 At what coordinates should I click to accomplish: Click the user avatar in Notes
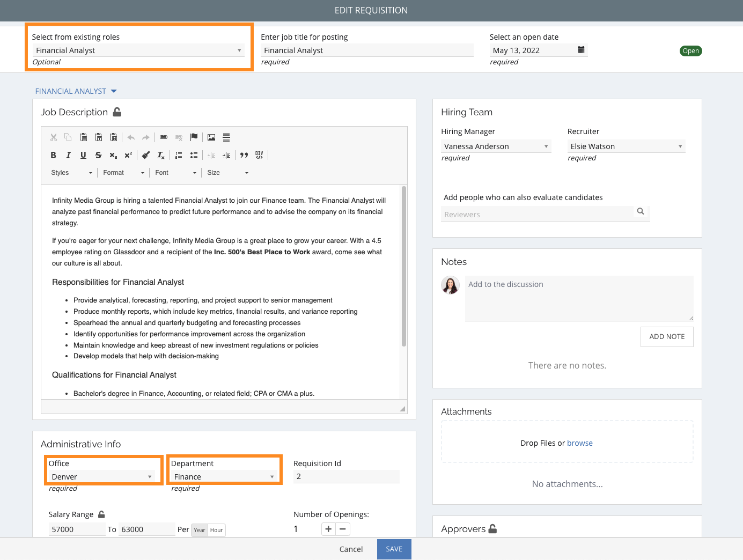pyautogui.click(x=451, y=285)
